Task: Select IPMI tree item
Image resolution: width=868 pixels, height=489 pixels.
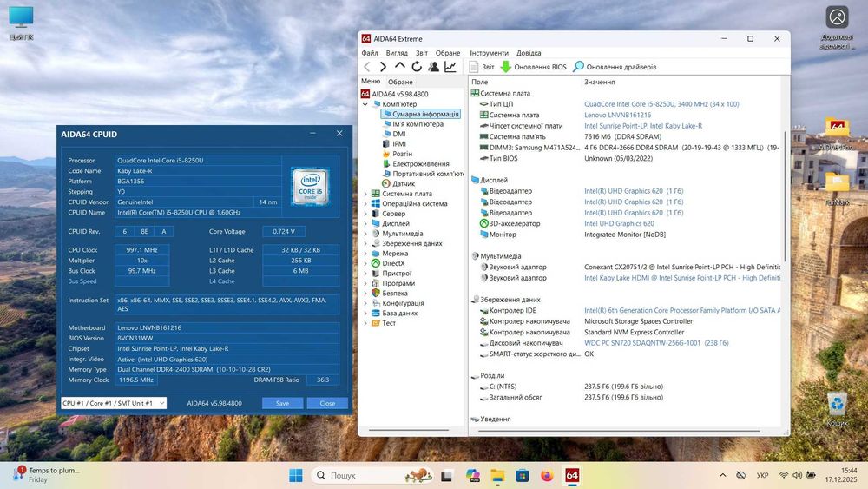Action: coord(394,144)
